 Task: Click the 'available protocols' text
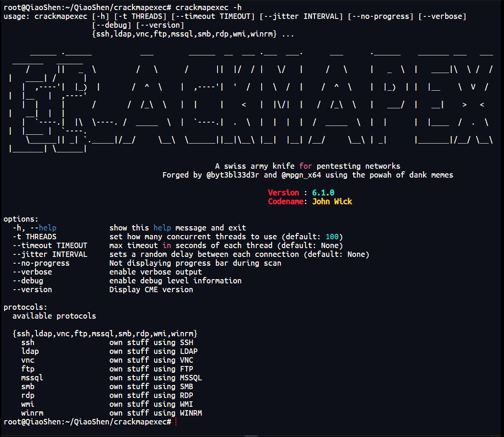[54, 316]
